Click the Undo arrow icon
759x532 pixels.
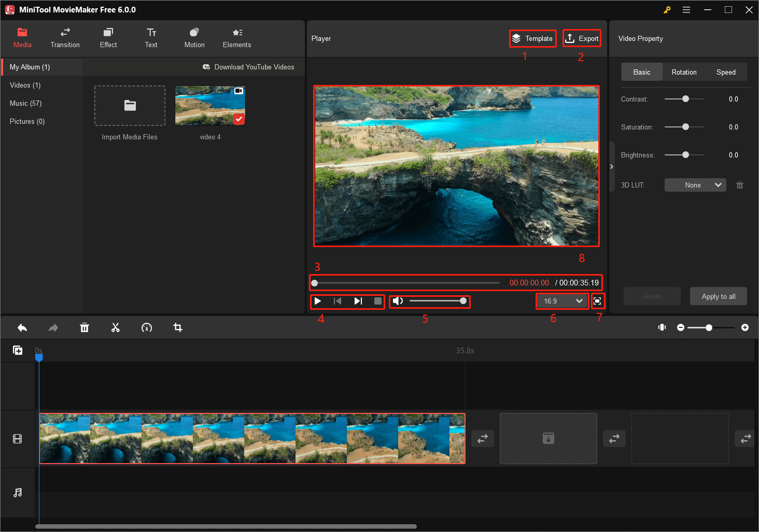pos(22,327)
